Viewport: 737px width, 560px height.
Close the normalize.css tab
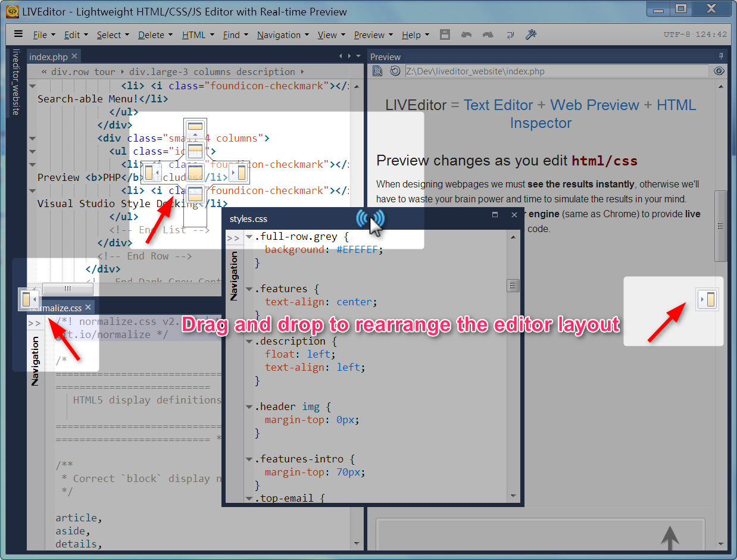88,308
